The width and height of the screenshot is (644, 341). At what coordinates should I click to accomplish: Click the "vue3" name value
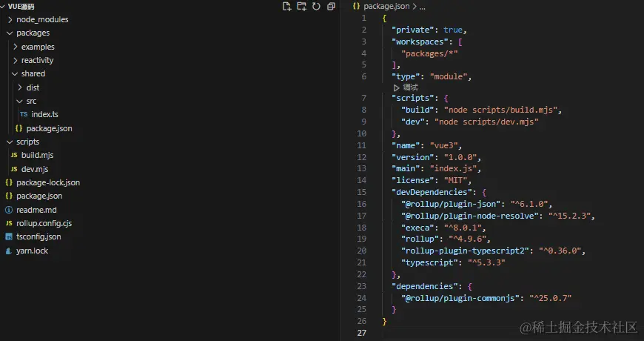[443, 145]
